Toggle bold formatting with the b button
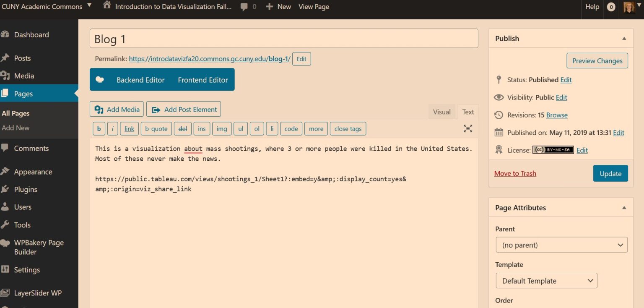644x308 pixels. point(99,128)
